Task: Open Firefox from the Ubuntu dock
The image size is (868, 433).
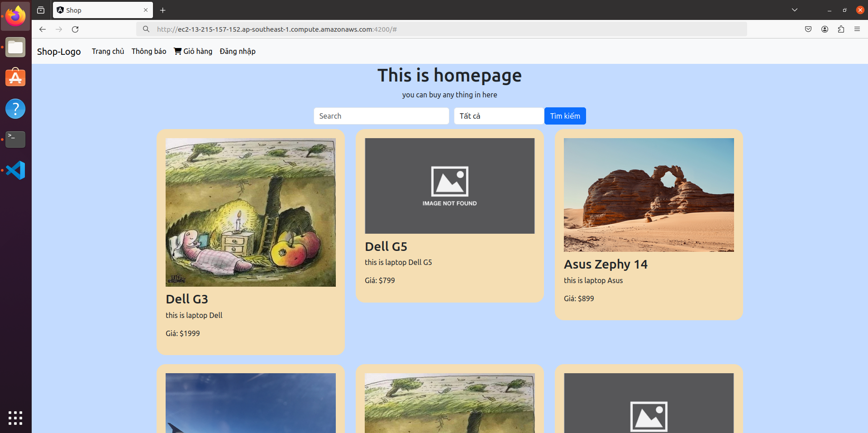Action: coord(15,16)
